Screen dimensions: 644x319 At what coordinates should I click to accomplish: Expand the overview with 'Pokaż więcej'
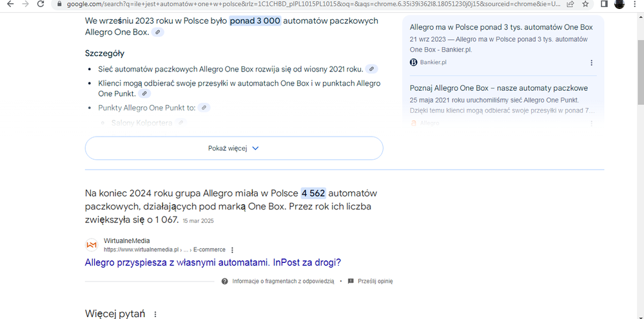(x=234, y=148)
